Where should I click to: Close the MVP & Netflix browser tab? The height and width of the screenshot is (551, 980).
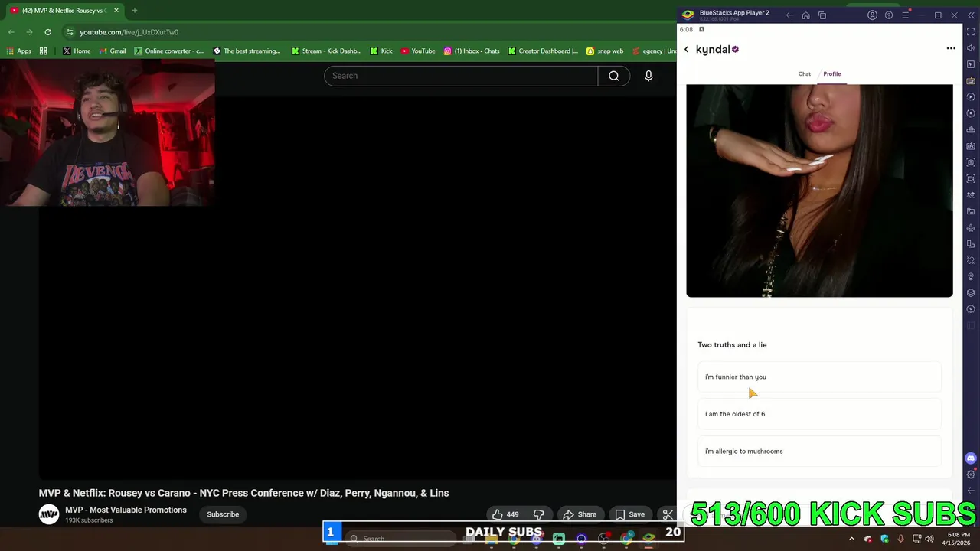point(116,11)
